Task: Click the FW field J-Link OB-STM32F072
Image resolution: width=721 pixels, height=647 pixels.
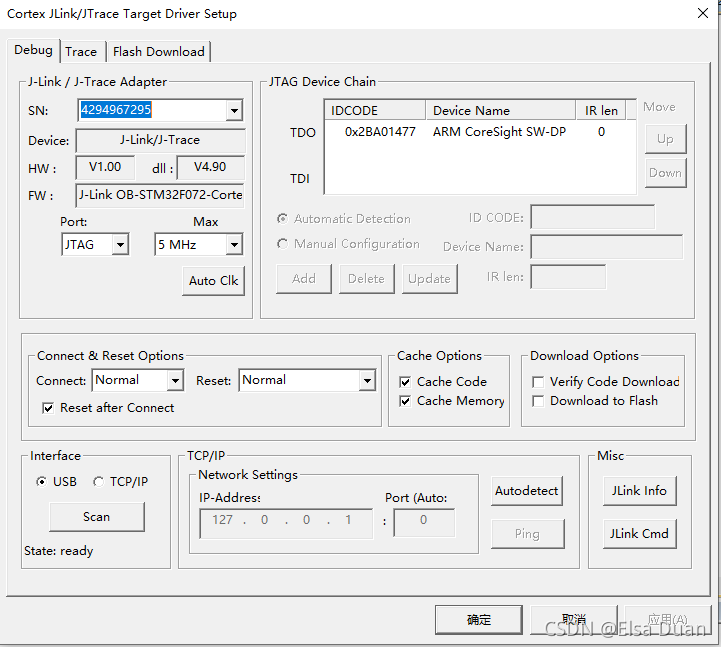Action: (160, 195)
